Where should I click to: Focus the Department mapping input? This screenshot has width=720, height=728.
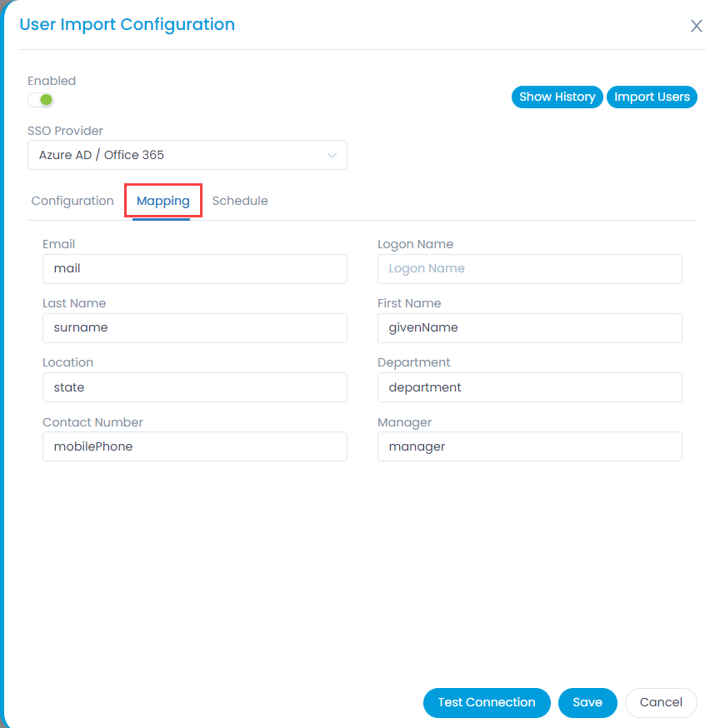(x=529, y=387)
